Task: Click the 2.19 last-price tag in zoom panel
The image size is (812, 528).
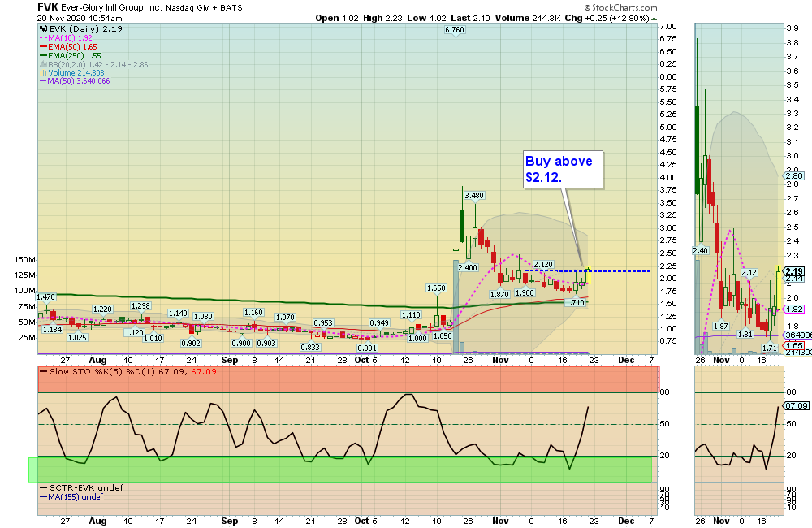Action: [794, 271]
